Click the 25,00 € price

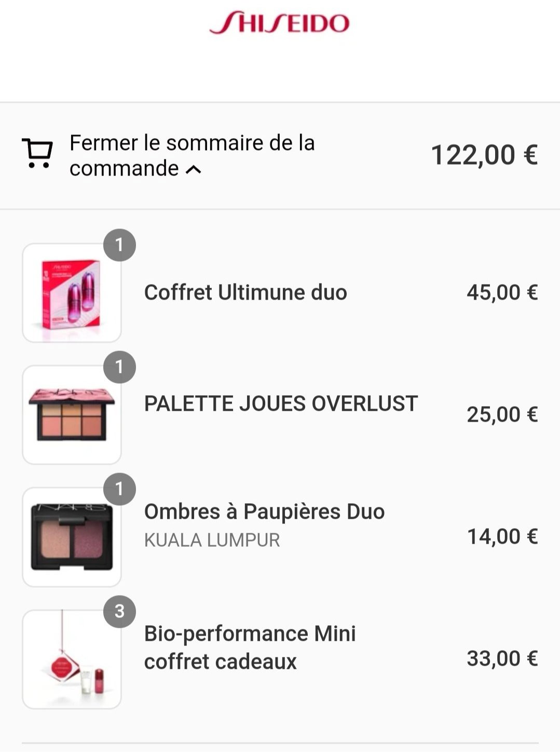coord(502,414)
